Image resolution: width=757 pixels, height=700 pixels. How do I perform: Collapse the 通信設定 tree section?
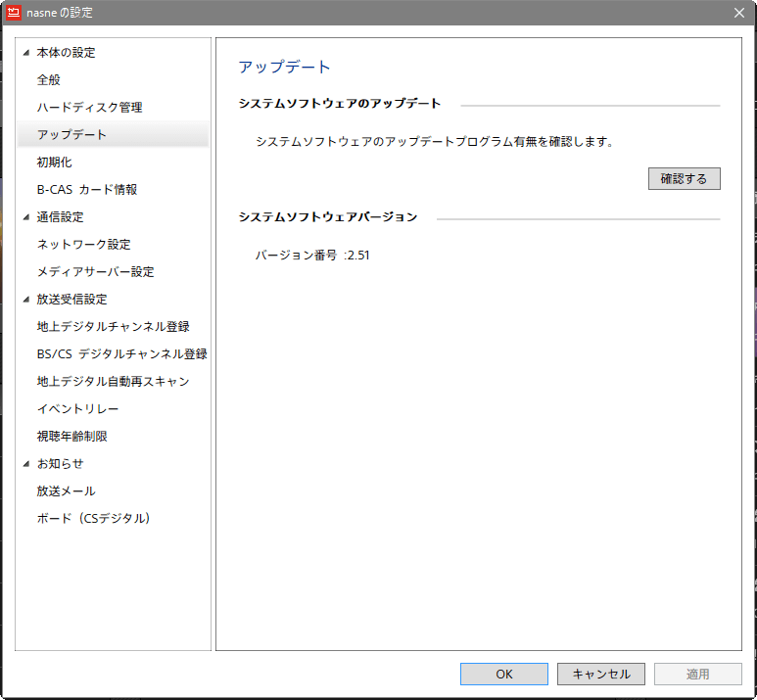26,217
